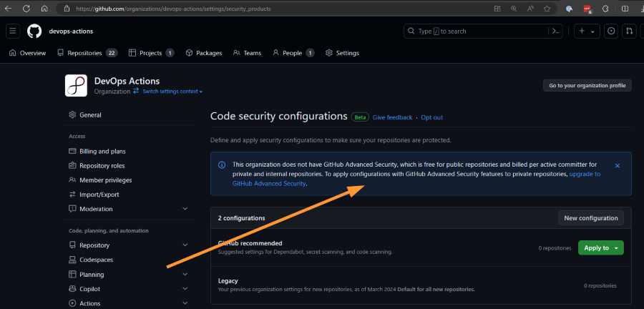
Task: Click the Beta label badge
Action: [360, 117]
